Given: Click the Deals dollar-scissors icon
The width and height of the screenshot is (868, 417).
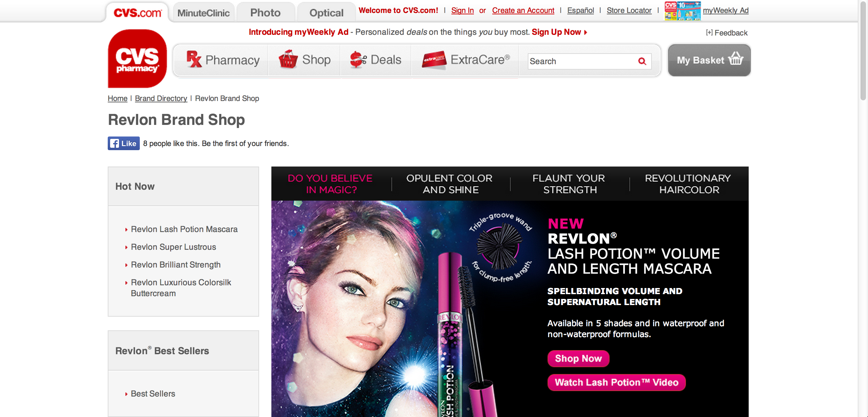Looking at the screenshot, I should (x=358, y=59).
